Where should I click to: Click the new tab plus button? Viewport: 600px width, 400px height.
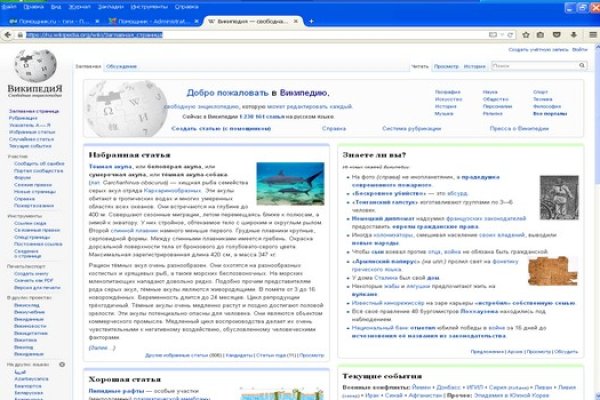tap(311, 20)
